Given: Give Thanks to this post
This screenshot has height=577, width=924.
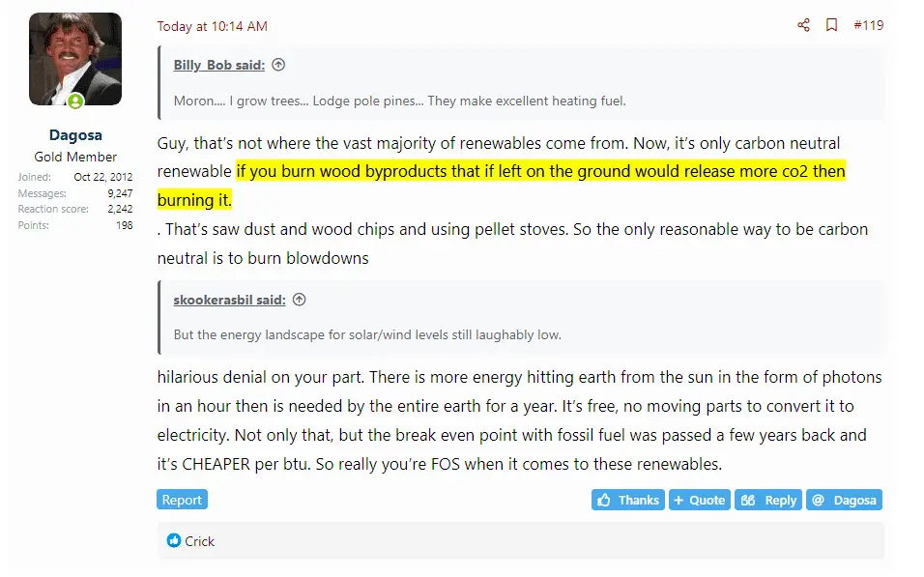Looking at the screenshot, I should [x=628, y=500].
